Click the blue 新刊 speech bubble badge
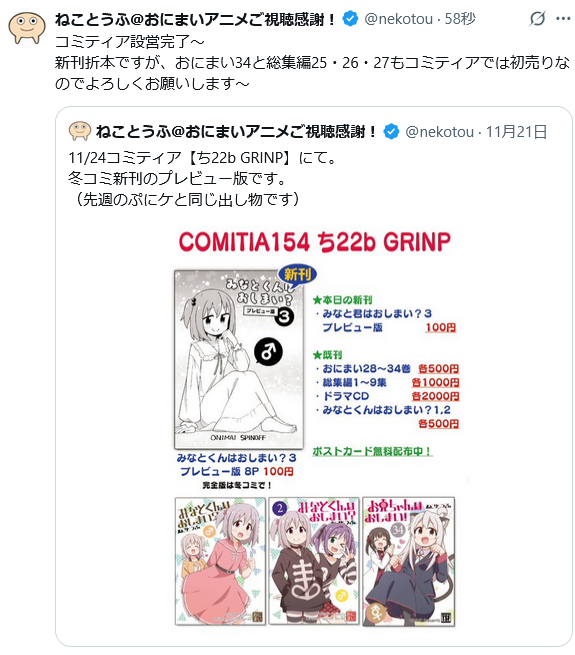This screenshot has width=575, height=655. (298, 274)
